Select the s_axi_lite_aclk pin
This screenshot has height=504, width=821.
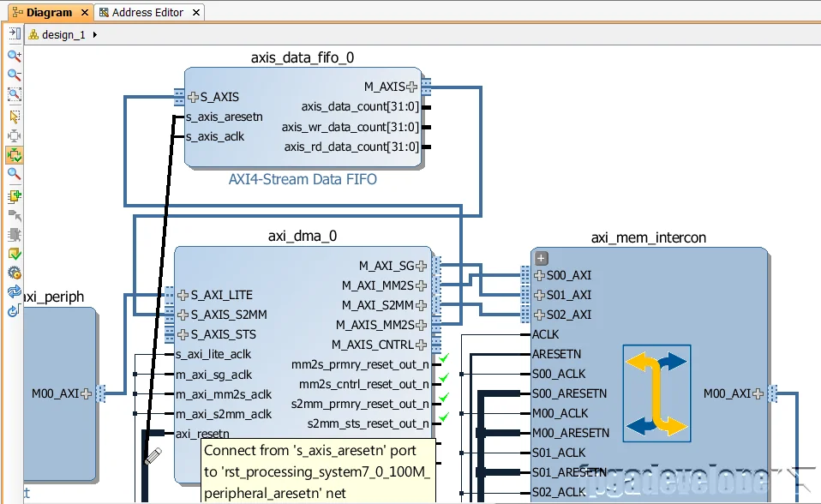213,354
